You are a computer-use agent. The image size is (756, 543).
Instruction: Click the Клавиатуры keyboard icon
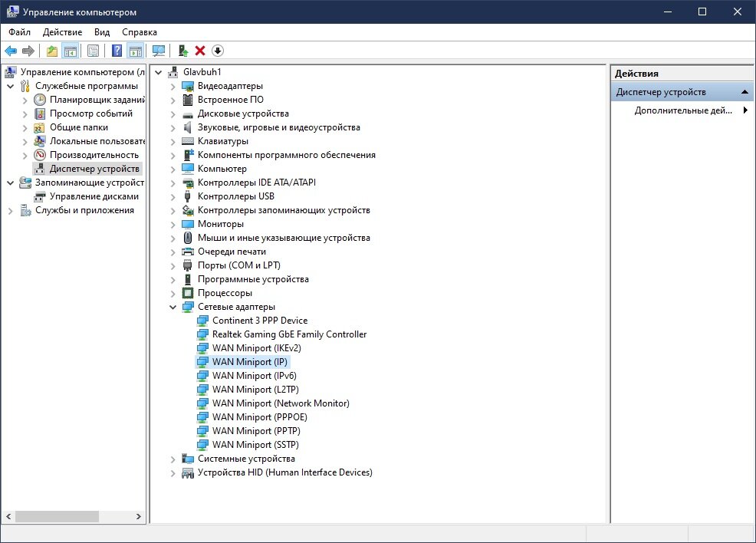point(188,141)
